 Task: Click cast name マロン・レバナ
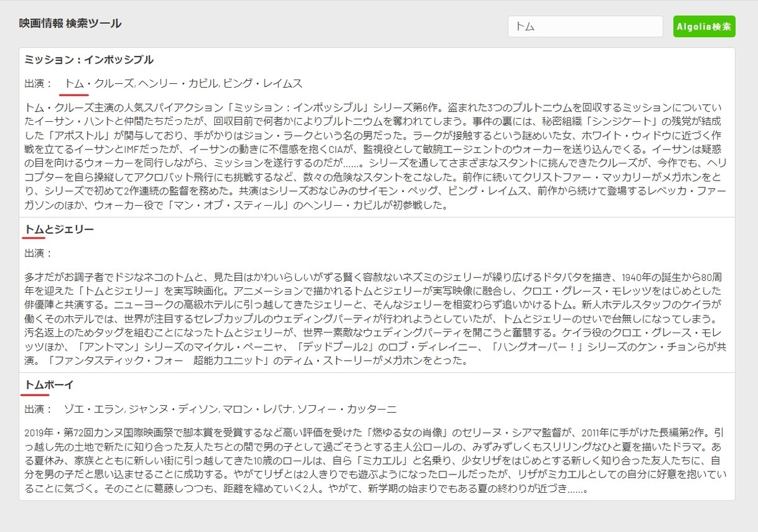click(x=258, y=409)
